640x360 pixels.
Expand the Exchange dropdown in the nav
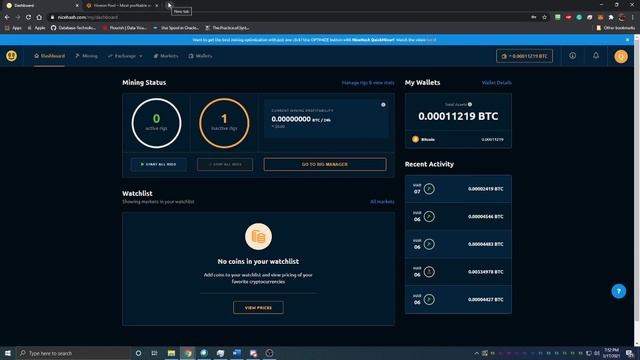tap(125, 56)
